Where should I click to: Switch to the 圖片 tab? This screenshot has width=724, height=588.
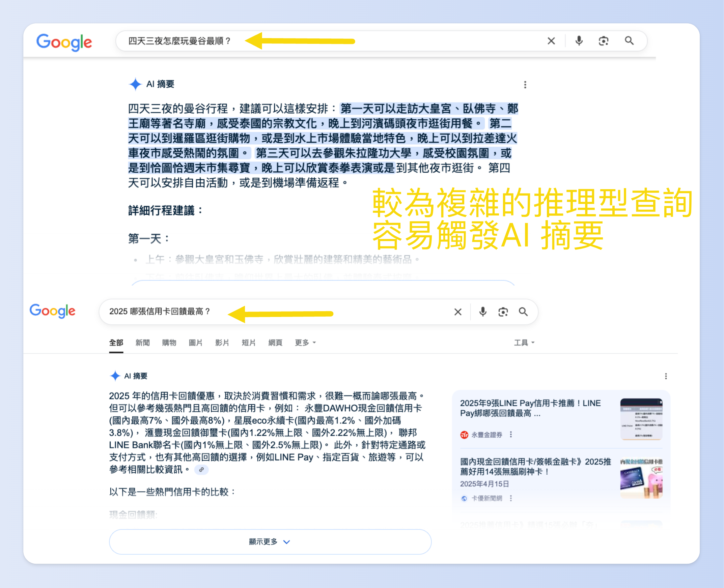click(x=196, y=343)
